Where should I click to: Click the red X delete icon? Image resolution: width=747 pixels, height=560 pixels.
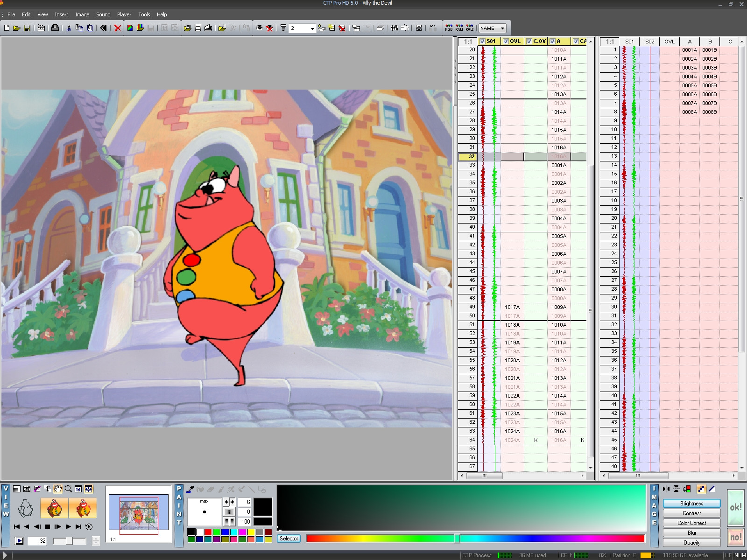tap(118, 28)
